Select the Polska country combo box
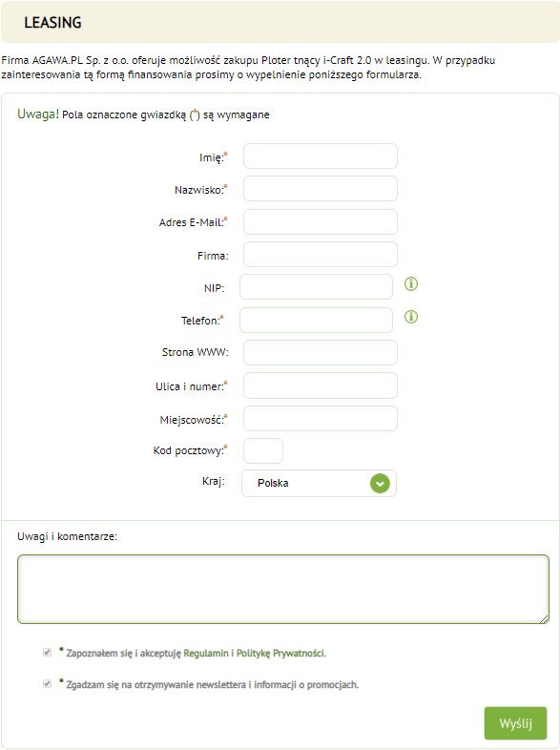The height and width of the screenshot is (750, 560). (319, 484)
